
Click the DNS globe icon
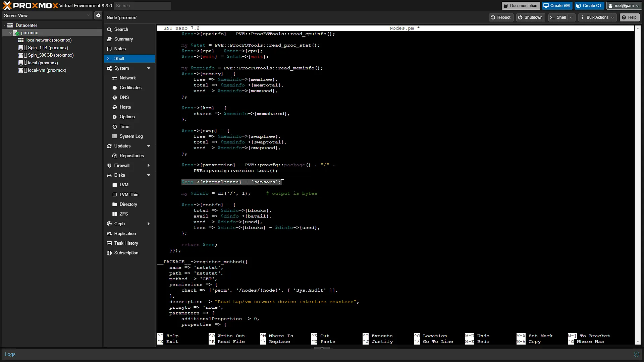[x=115, y=98]
